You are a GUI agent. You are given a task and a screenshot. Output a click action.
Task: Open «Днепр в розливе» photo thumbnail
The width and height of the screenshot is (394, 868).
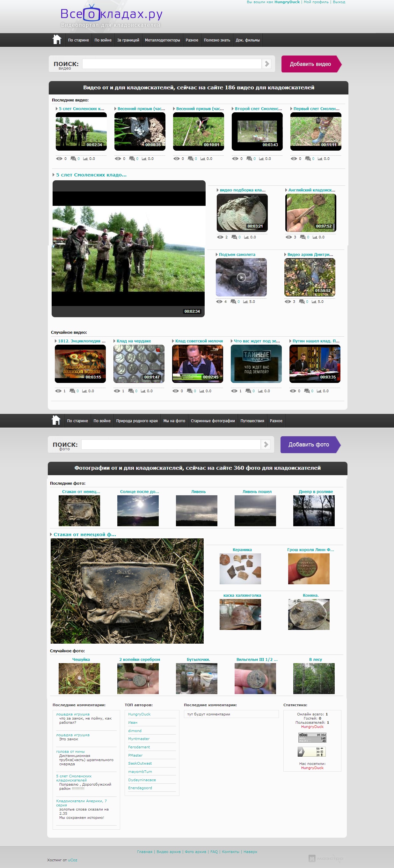pos(314,511)
